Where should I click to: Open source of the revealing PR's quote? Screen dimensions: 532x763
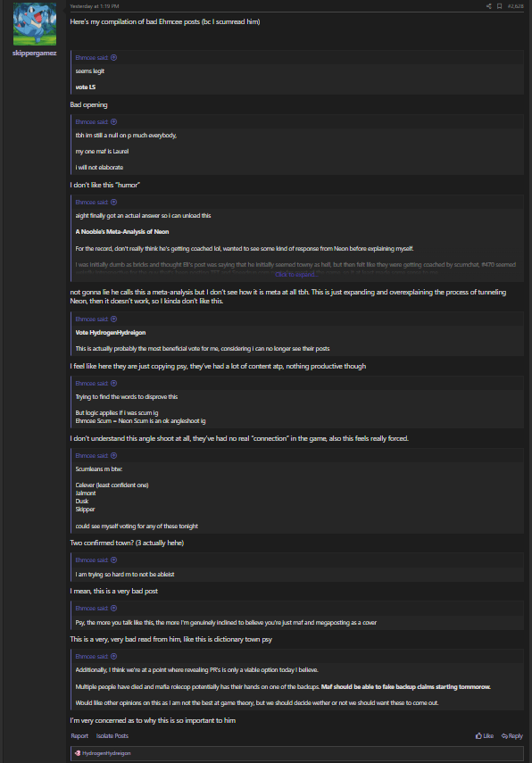[113, 656]
